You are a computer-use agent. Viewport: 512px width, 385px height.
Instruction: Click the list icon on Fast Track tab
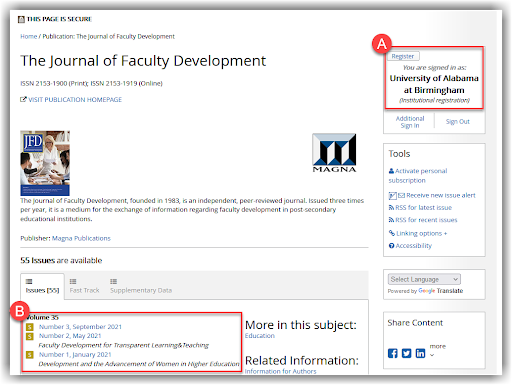click(x=73, y=281)
